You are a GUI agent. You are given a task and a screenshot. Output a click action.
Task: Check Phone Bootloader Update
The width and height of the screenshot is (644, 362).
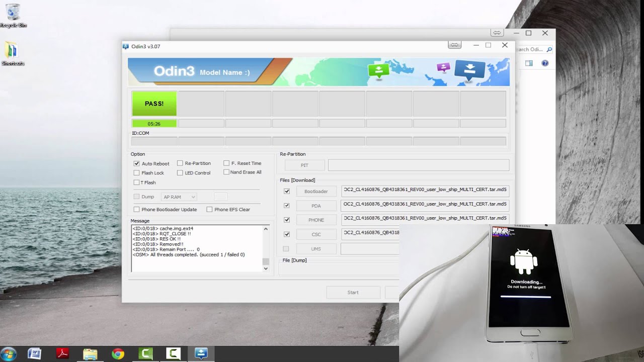(136, 209)
